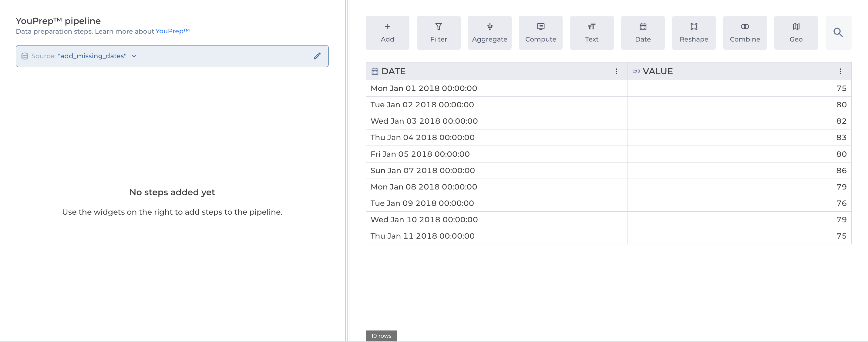Follow the YouPrep™ learn more link
The height and width of the screenshot is (342, 868).
click(x=172, y=31)
